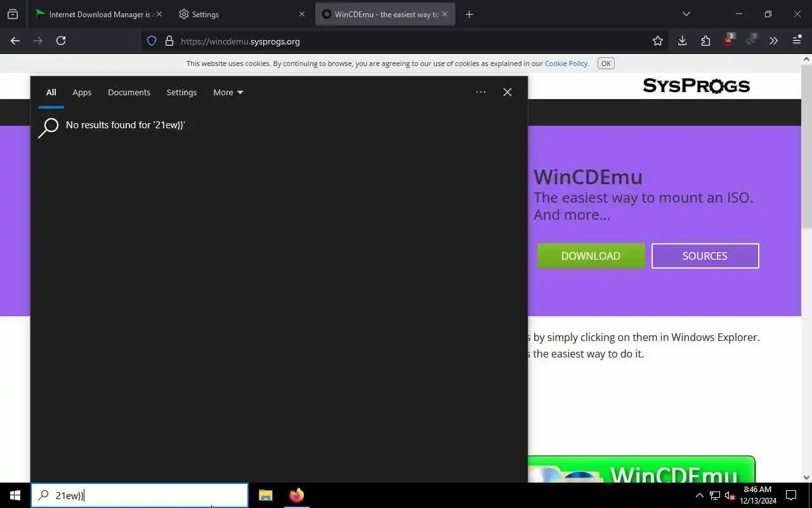Click the address bar URL field

pos(406,41)
